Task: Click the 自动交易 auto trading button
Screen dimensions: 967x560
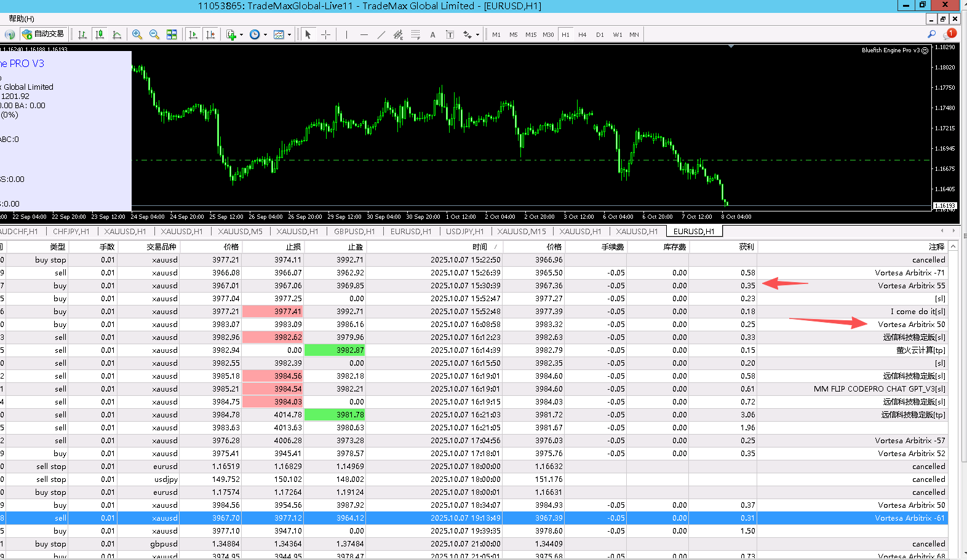Action: [x=43, y=34]
